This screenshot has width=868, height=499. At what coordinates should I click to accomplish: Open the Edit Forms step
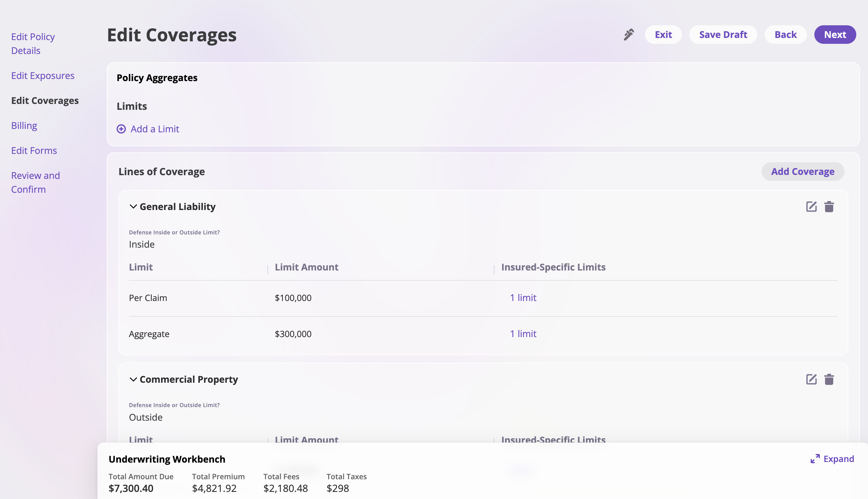[34, 151]
